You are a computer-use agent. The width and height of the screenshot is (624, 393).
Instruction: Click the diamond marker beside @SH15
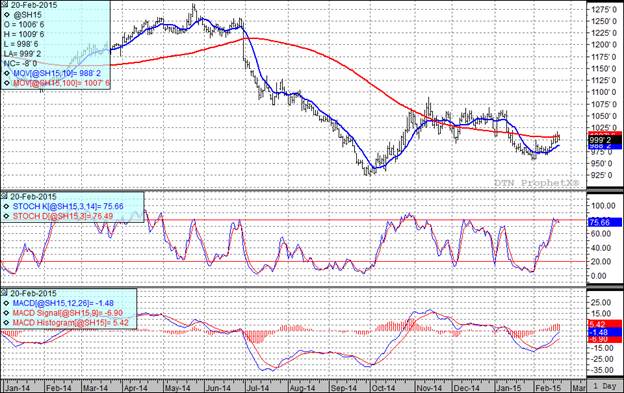7,15
